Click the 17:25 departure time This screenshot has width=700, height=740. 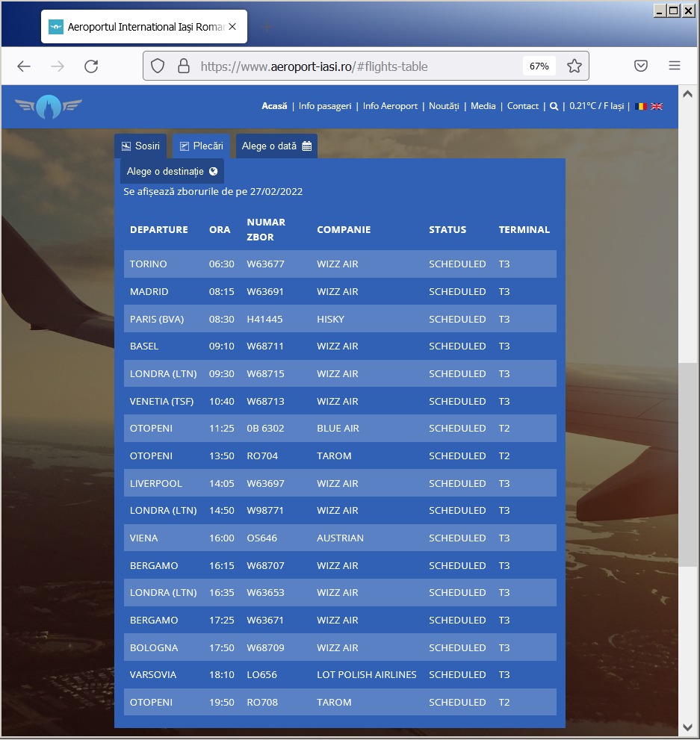click(x=221, y=620)
